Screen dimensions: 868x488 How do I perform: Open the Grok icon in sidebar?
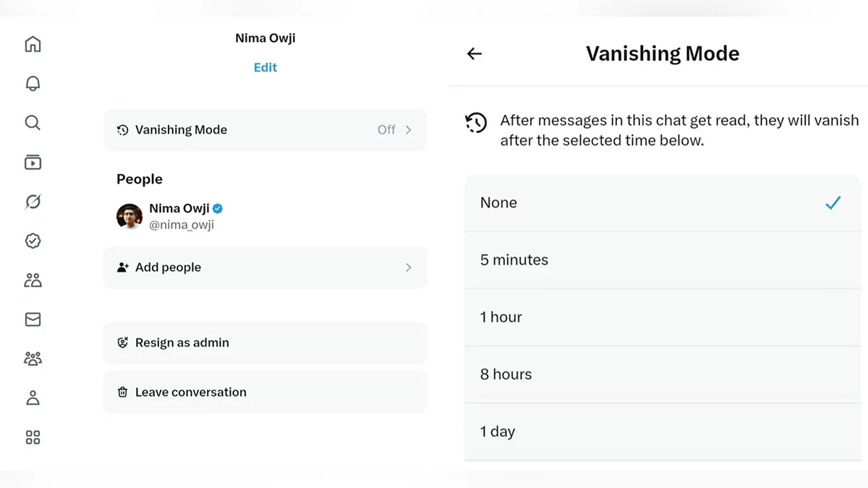click(x=33, y=202)
